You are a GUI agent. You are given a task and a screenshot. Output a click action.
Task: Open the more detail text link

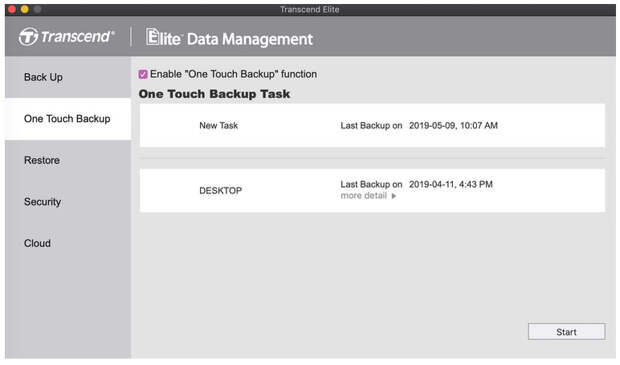[364, 196]
